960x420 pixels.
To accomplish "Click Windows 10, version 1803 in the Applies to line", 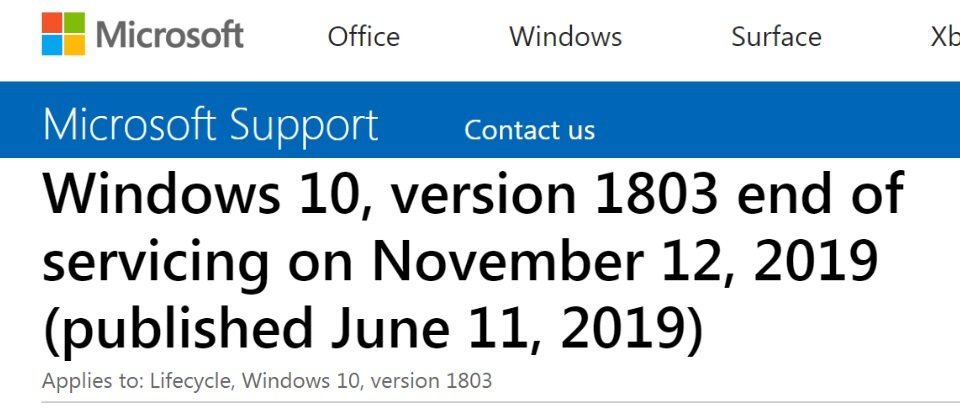I will point(366,381).
